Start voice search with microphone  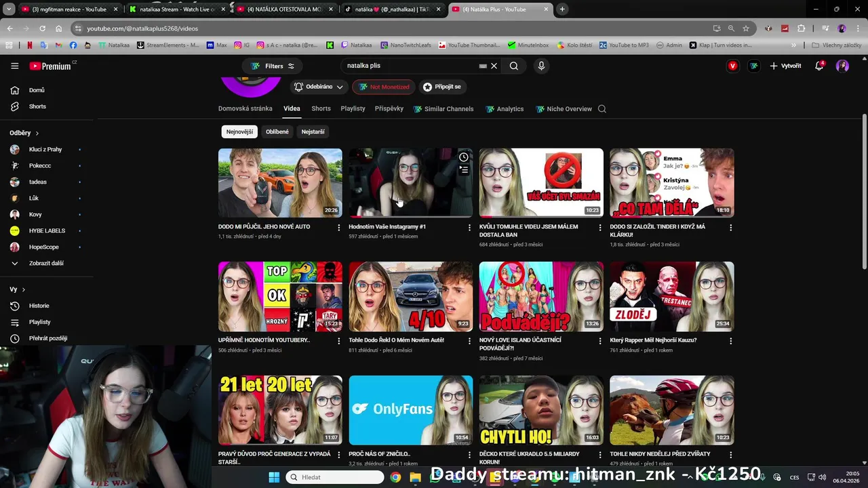[x=540, y=66]
